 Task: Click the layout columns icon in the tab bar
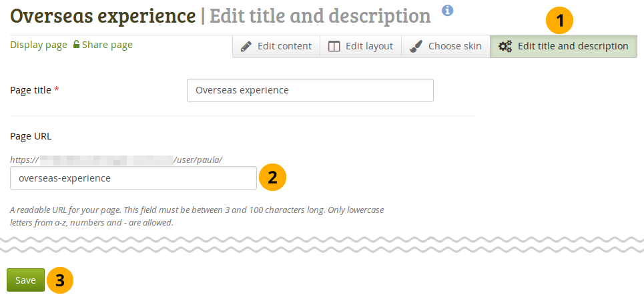tap(334, 47)
